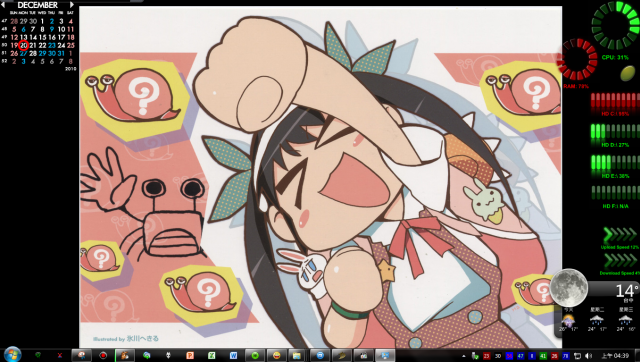640x362 pixels.
Task: Click the green-blue arrows taskbar icon
Action: point(147,355)
